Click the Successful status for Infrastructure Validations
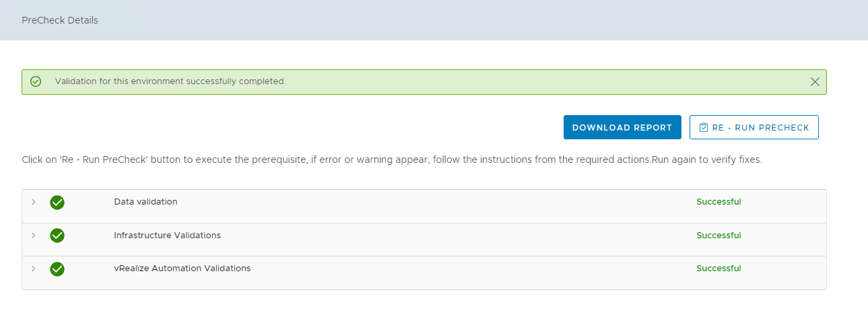This screenshot has height=319, width=868. pos(719,236)
